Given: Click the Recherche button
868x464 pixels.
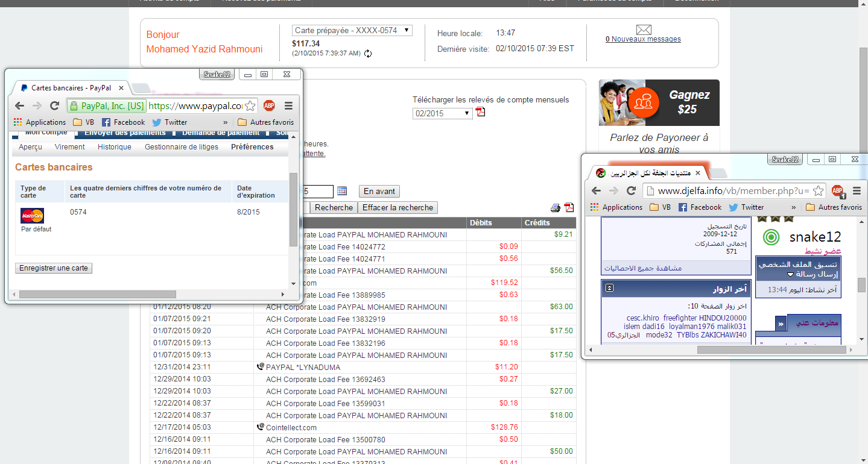Looking at the screenshot, I should (334, 207).
